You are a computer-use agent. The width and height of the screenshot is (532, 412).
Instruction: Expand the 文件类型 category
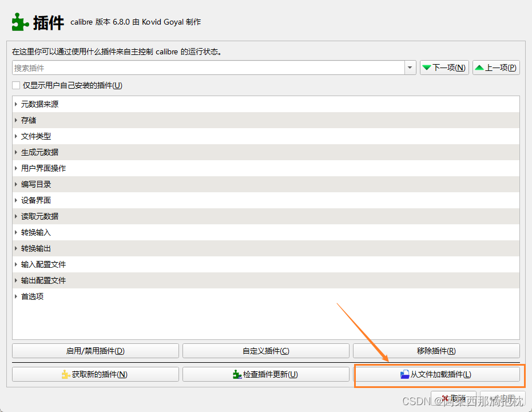[15, 136]
